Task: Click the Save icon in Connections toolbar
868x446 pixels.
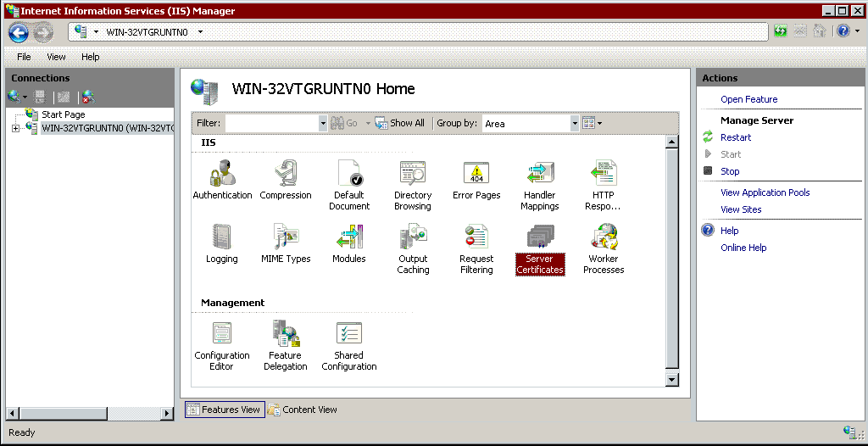Action: (40, 98)
